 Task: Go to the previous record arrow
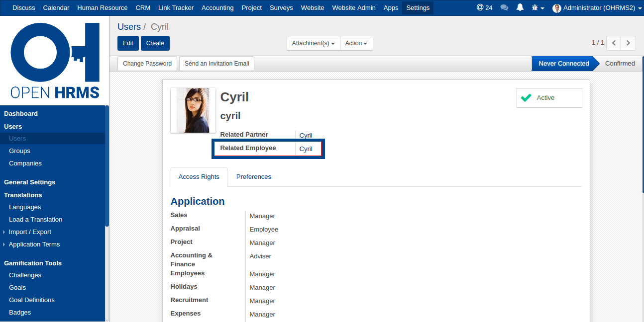pos(614,43)
